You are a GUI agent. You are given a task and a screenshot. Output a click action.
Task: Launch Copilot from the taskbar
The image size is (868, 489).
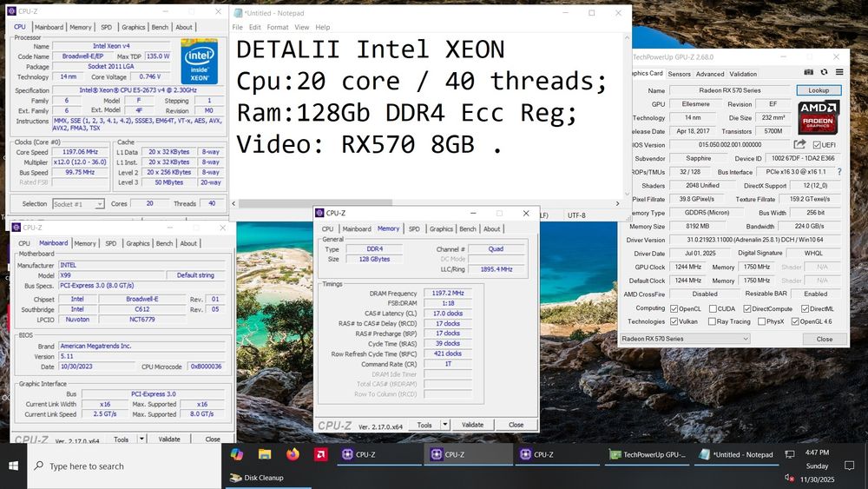(237, 454)
